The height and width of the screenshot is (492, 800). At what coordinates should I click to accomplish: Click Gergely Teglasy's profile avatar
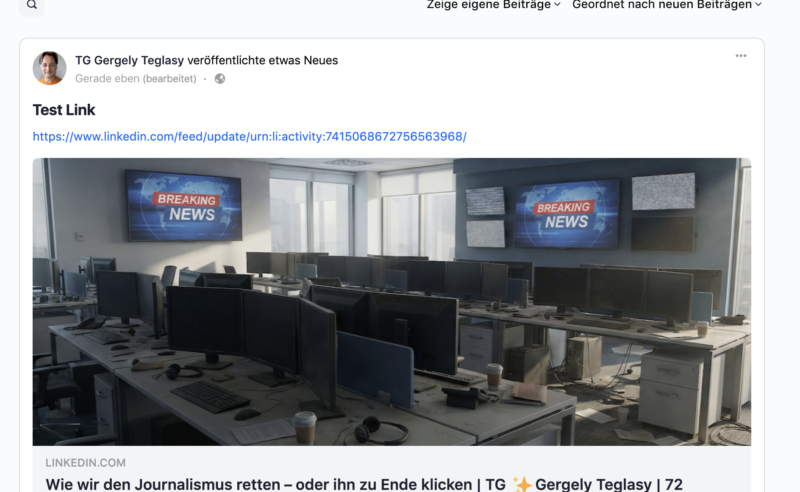point(49,68)
